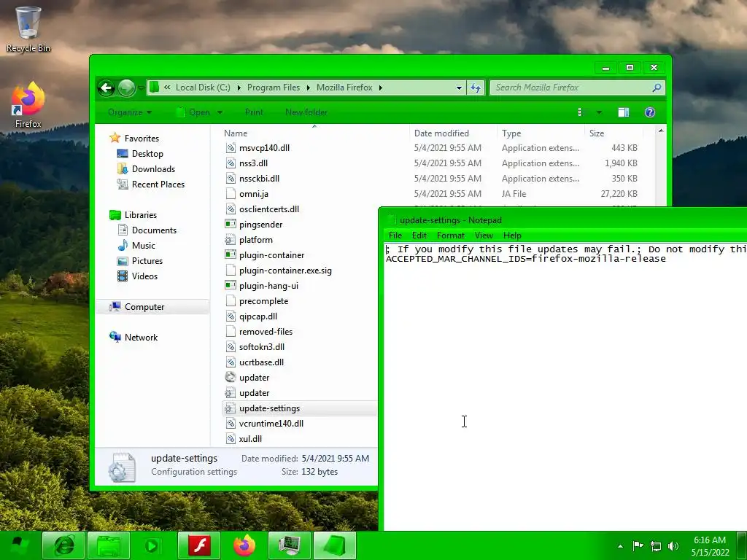Open the Start menu orb
Screen dimensions: 747x560
18,545
